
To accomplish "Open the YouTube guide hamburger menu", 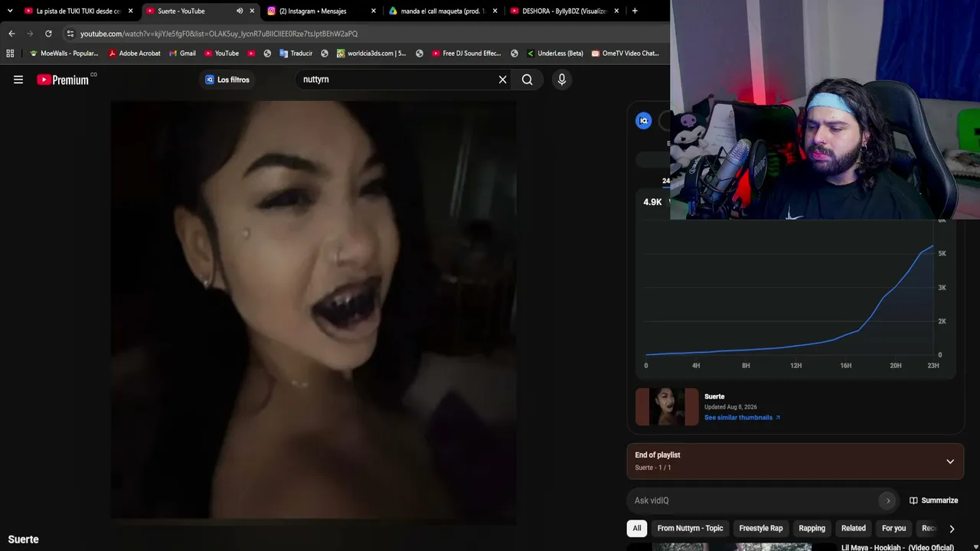I will tap(18, 80).
